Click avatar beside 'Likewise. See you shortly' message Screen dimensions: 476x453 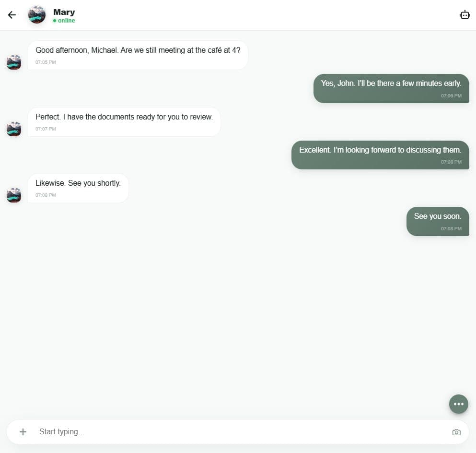(14, 195)
